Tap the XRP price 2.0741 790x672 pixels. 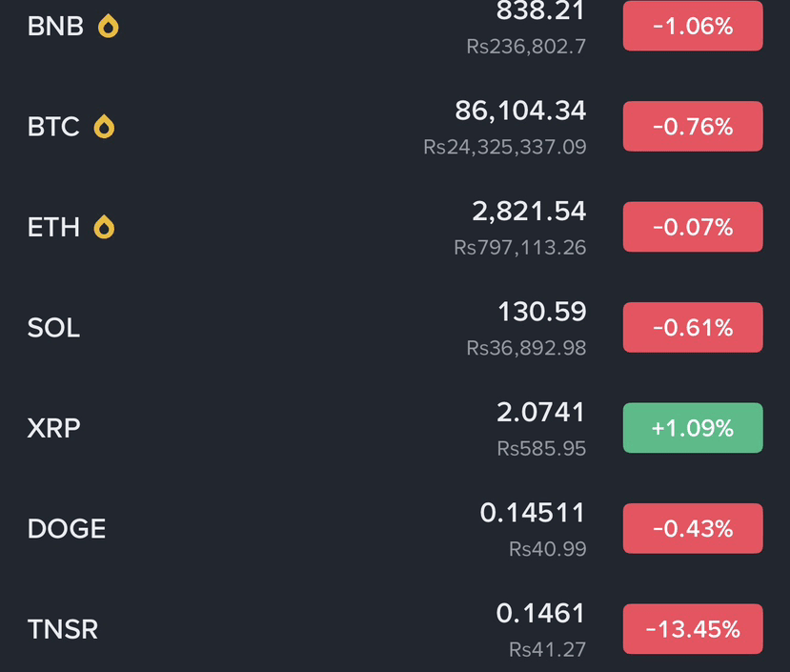(541, 412)
